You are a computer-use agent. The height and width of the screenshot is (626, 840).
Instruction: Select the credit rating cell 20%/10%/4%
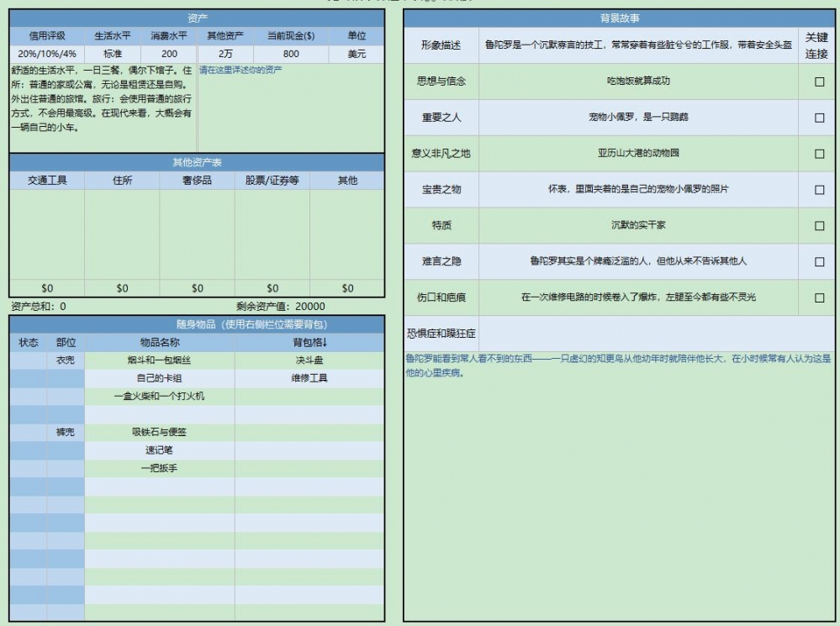click(47, 54)
